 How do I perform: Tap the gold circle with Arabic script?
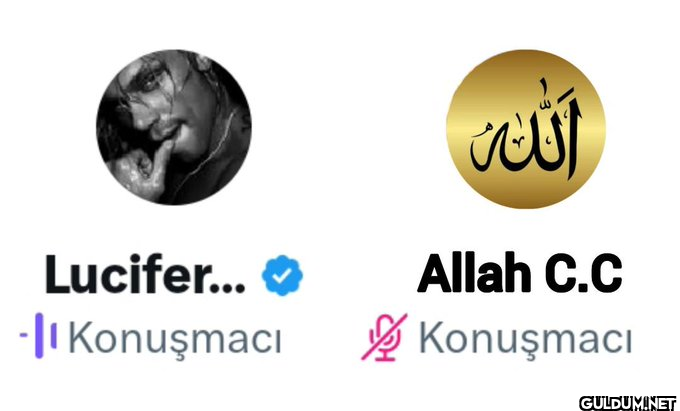[526, 129]
